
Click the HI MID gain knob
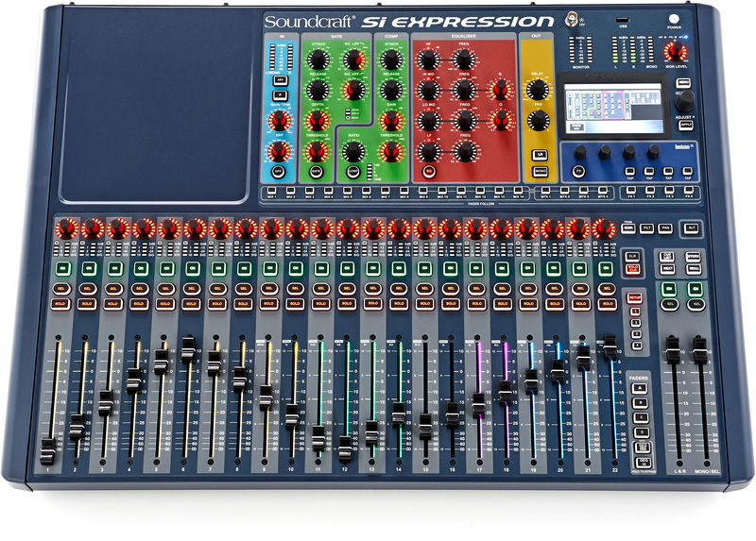point(428,90)
